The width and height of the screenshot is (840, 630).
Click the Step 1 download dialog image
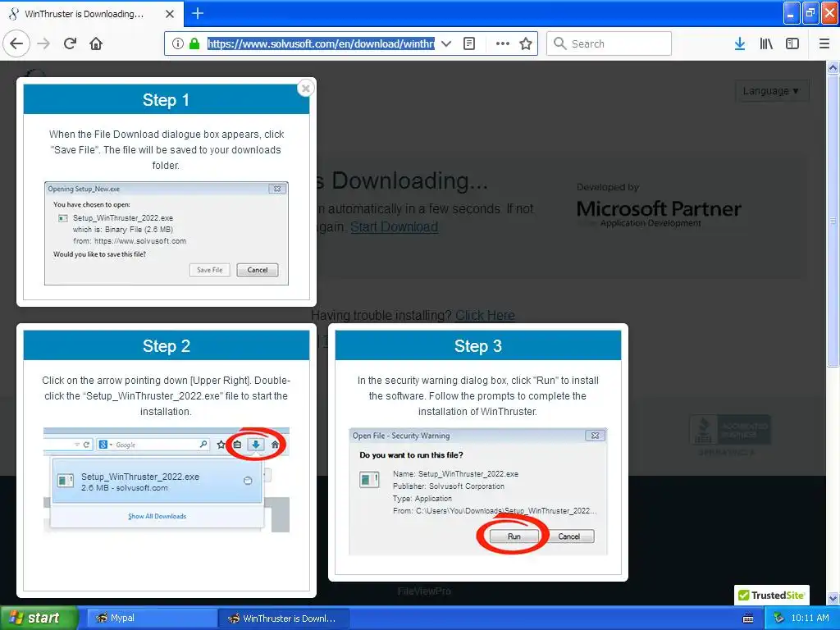pos(166,233)
